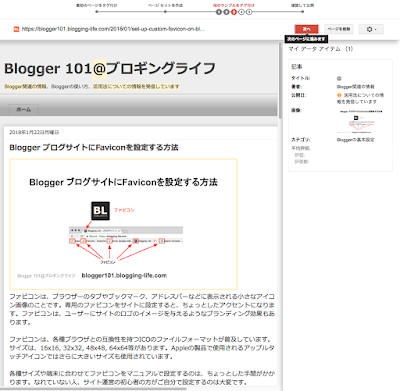Click the red sample-tagging progress stage label

234,5
